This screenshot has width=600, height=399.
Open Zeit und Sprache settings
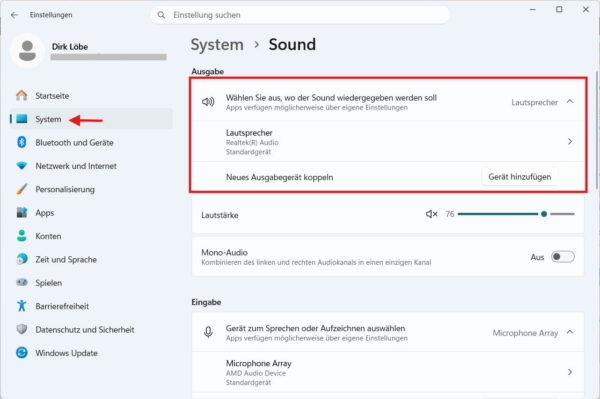(x=91, y=259)
